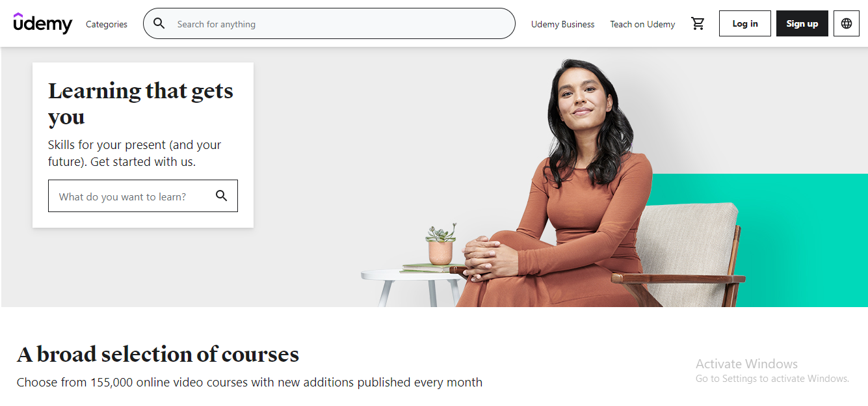Image resolution: width=868 pixels, height=406 pixels.
Task: Click the 'Learning that gets you' heading
Action: click(140, 103)
